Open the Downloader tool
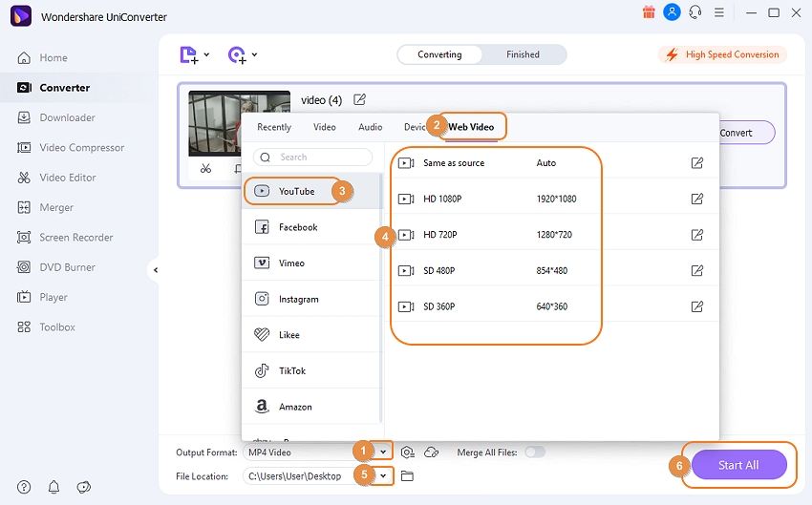Viewport: 812px width, 505px height. [x=56, y=117]
